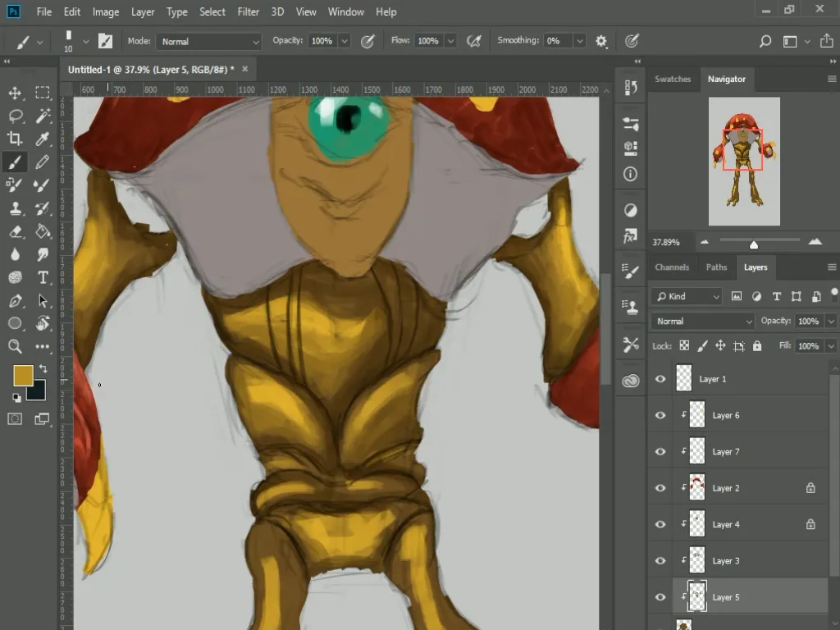Viewport: 840px width, 630px height.
Task: Hide Layer 1 visibility eye
Action: click(660, 379)
